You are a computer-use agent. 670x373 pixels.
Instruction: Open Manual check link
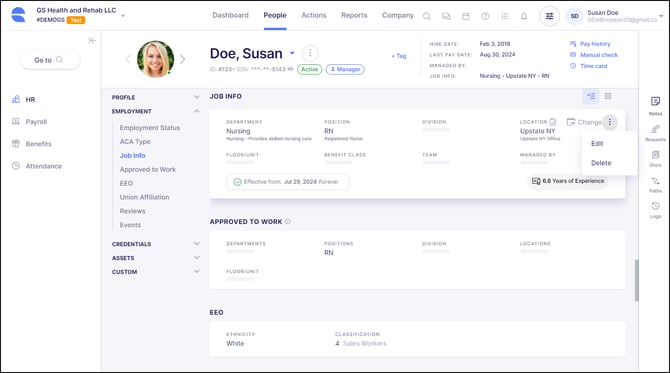[x=594, y=55]
